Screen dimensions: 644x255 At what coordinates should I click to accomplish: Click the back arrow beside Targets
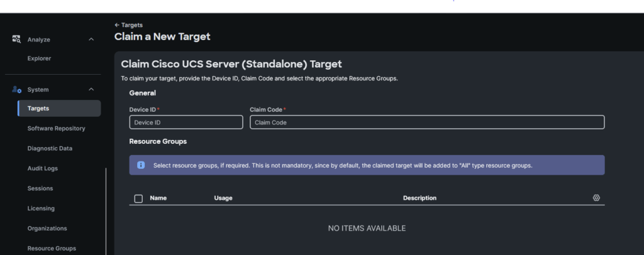pyautogui.click(x=117, y=25)
